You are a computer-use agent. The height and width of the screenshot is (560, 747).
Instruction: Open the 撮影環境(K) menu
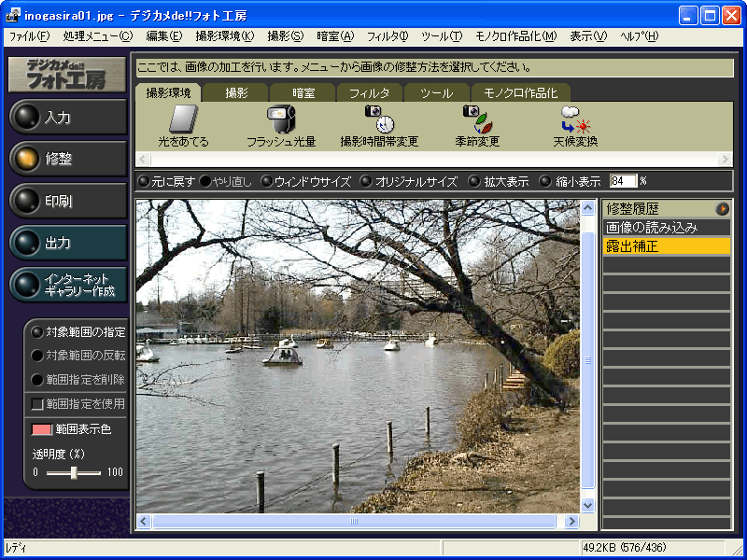pyautogui.click(x=225, y=36)
